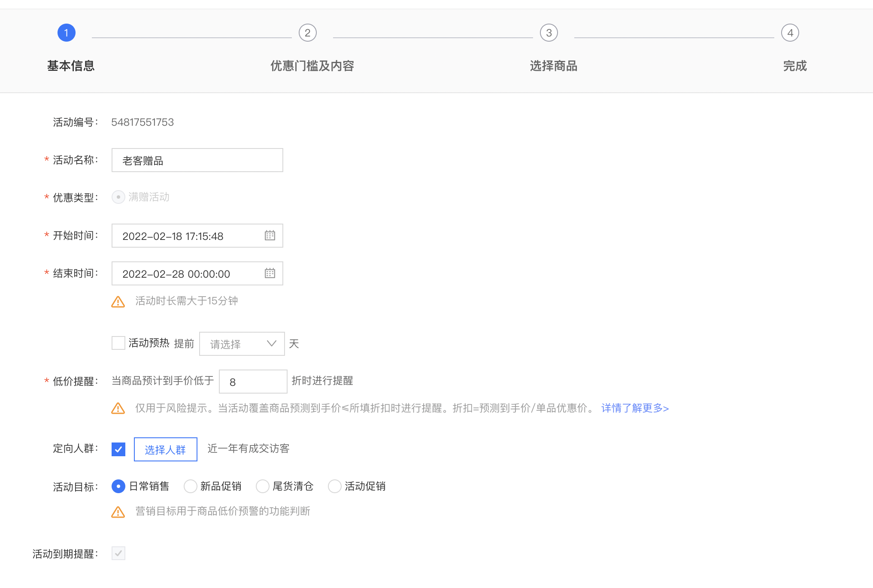The width and height of the screenshot is (873, 588).
Task: Click warning icon beside 营销目标 hint
Action: point(118,512)
